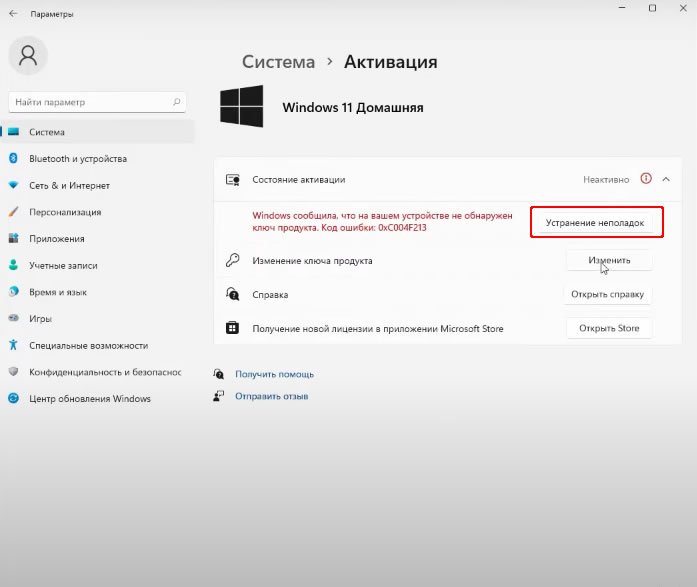Screen dimensions: 697x587
Task: Click the Система monitor icon in sidebar
Action: [14, 132]
